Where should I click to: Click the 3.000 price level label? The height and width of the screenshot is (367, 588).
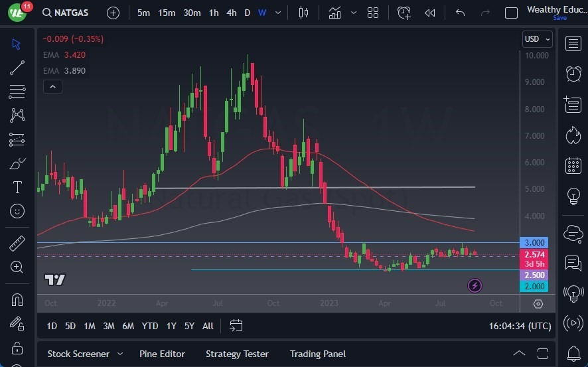tap(535, 243)
